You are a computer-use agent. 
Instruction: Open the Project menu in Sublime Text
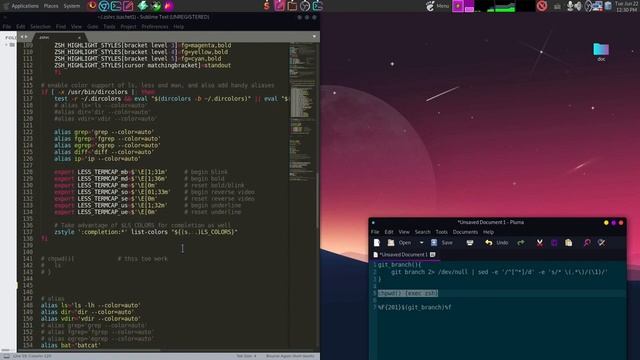pyautogui.click(x=129, y=27)
